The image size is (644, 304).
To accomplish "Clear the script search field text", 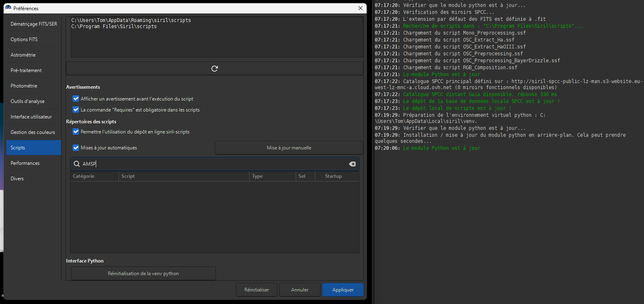I will [x=352, y=164].
